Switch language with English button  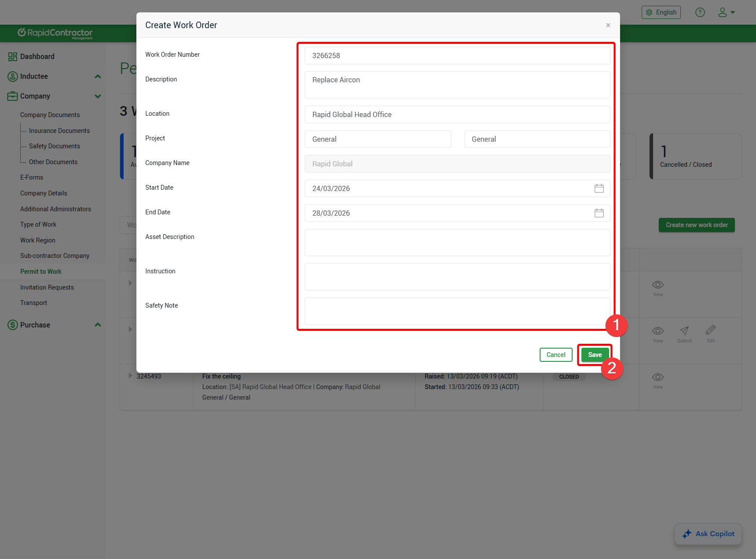[x=661, y=12]
